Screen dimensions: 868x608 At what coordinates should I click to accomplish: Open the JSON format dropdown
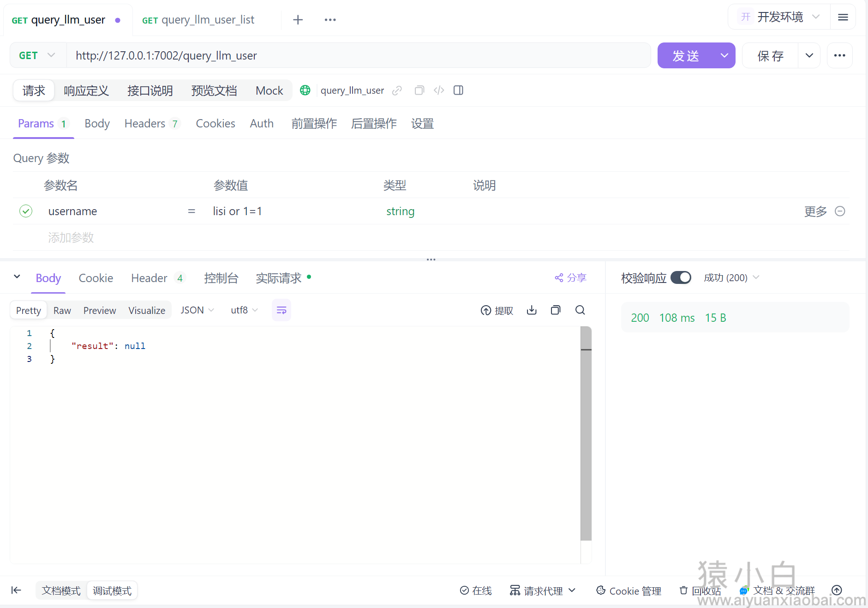(x=197, y=310)
